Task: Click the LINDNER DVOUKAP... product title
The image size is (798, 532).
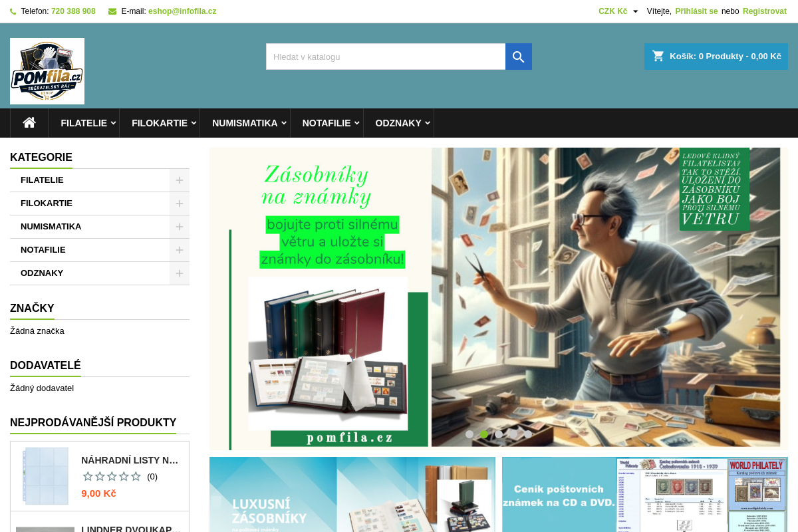Action: (x=131, y=529)
